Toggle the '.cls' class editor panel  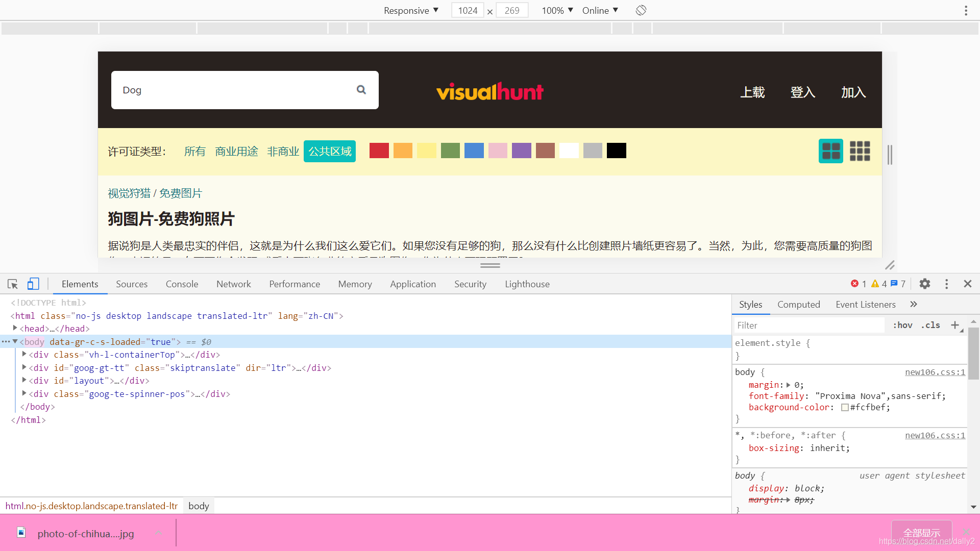932,325
